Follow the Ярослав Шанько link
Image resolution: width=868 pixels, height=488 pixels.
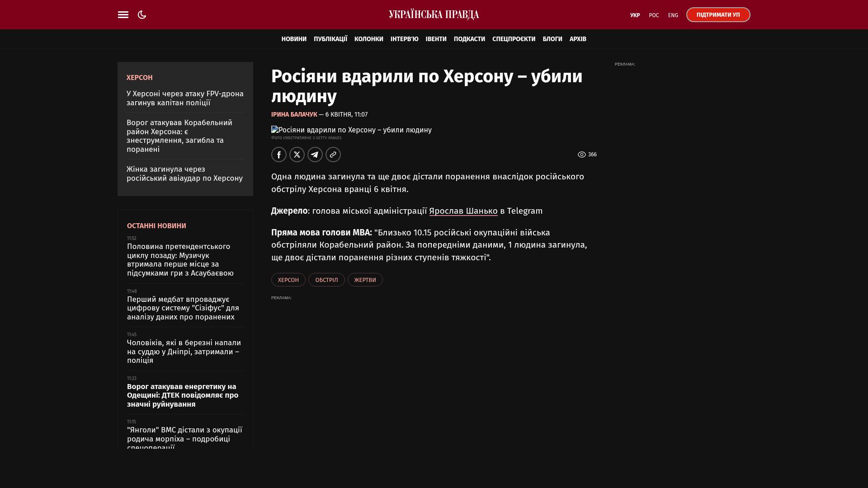(463, 211)
